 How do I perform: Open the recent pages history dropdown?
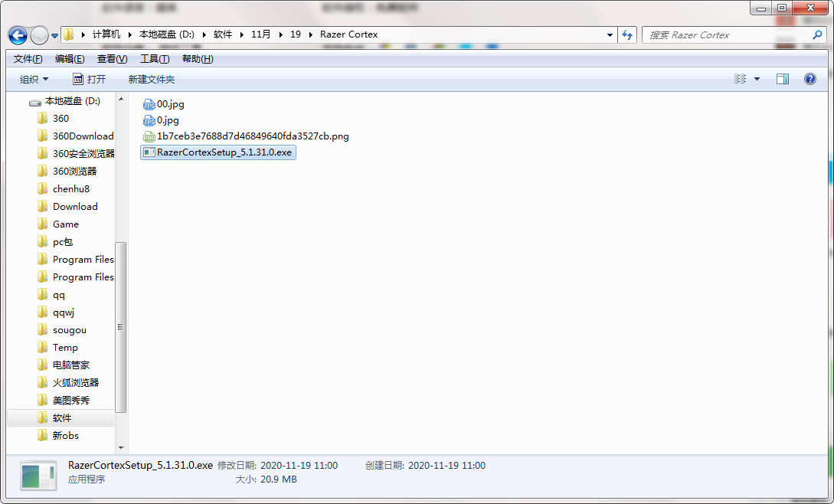pos(54,36)
